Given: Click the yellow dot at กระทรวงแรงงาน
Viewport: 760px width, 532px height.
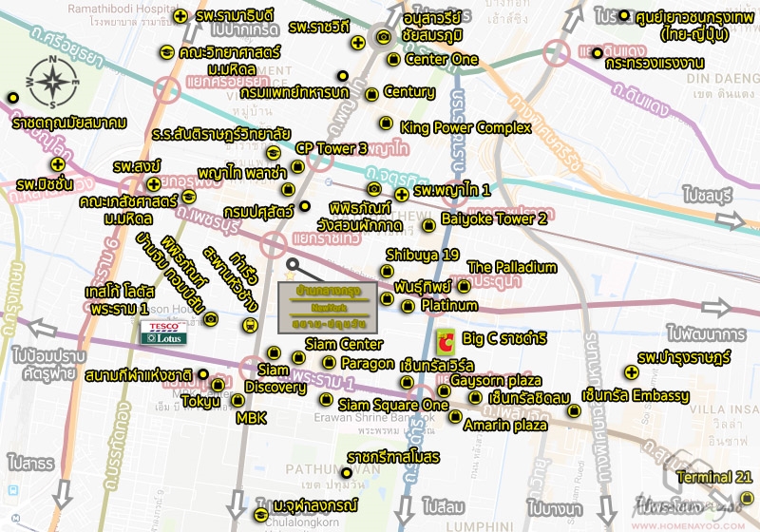Looking at the screenshot, I should tap(598, 53).
